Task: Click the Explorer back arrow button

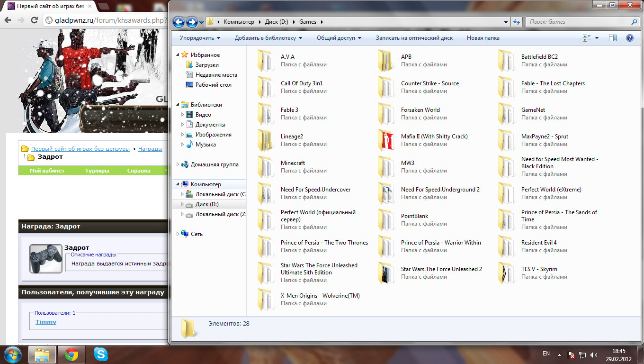Action: 179,22
